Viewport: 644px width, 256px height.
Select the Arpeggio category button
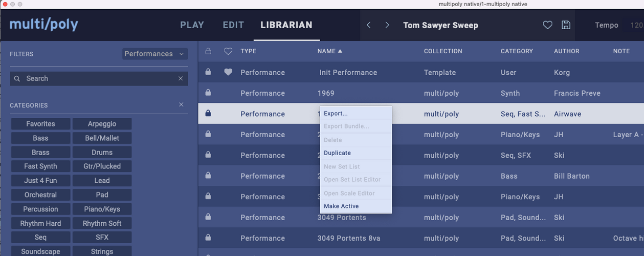[x=102, y=124]
